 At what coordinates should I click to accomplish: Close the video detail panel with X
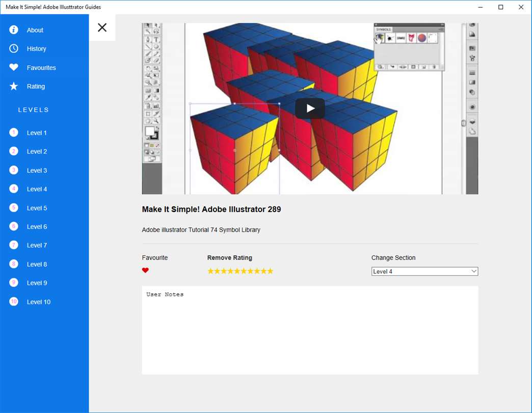(102, 28)
